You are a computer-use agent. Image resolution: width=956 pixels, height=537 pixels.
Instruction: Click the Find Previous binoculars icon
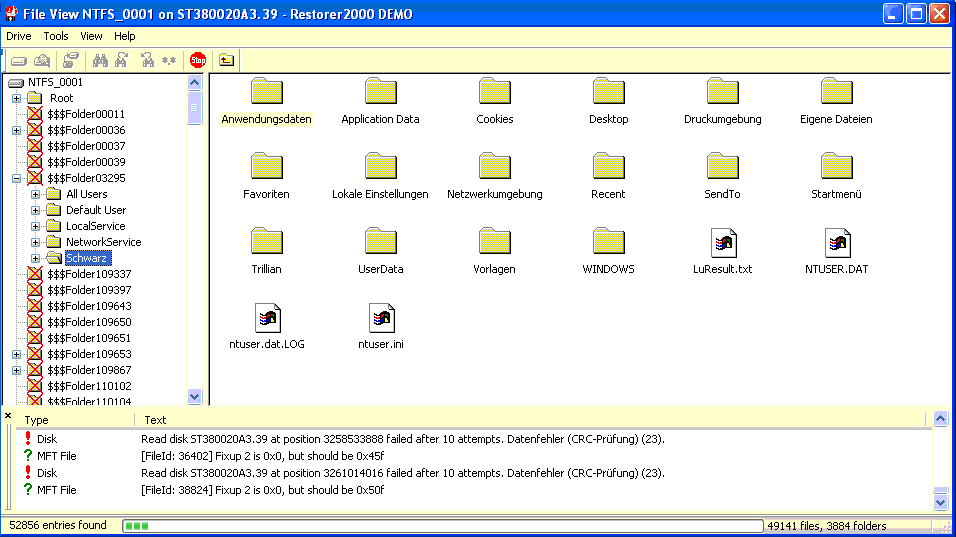(147, 60)
